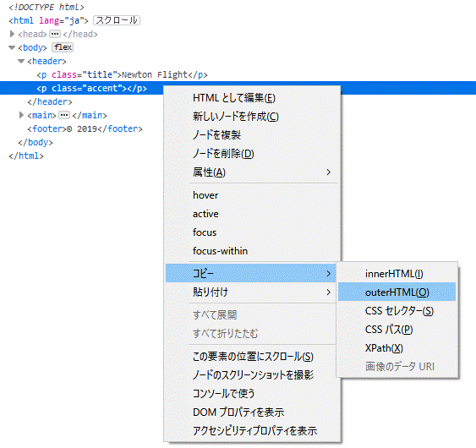This screenshot has height=448, width=476.
Task: Select the closing </body> tag
Action: [x=36, y=142]
